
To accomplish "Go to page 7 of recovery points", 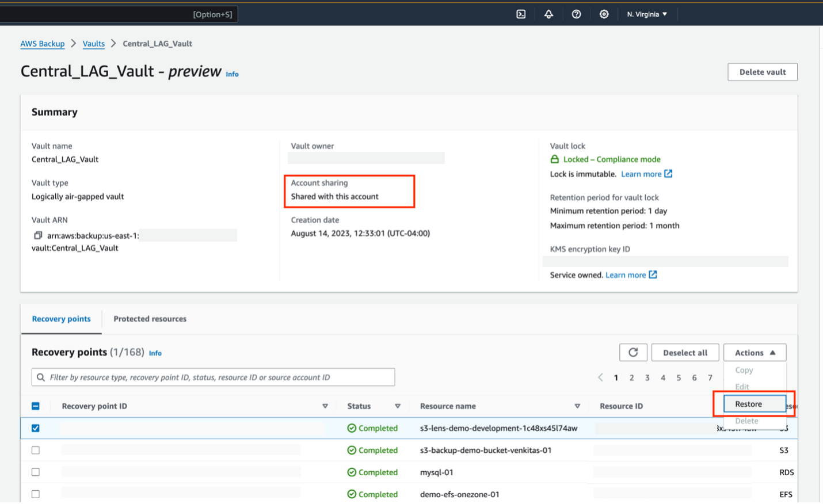I will [x=710, y=377].
